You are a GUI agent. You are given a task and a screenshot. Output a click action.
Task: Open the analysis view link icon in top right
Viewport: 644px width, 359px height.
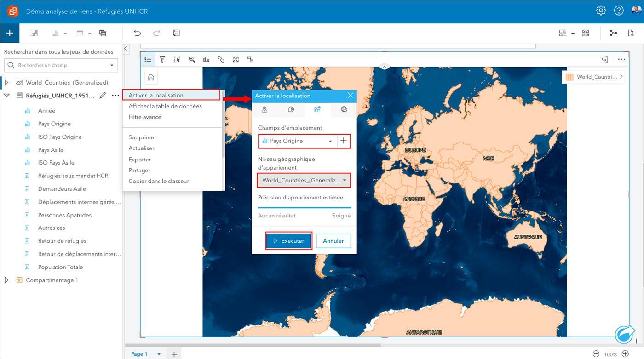[613, 33]
